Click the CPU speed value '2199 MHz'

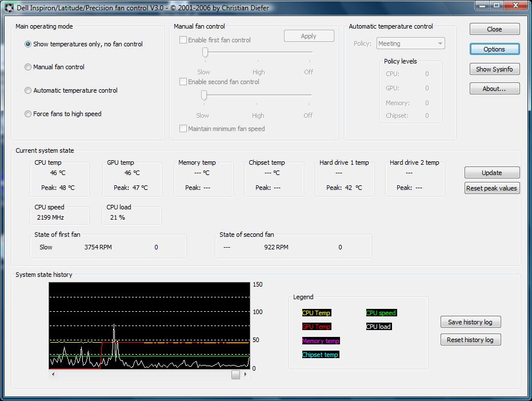click(50, 217)
